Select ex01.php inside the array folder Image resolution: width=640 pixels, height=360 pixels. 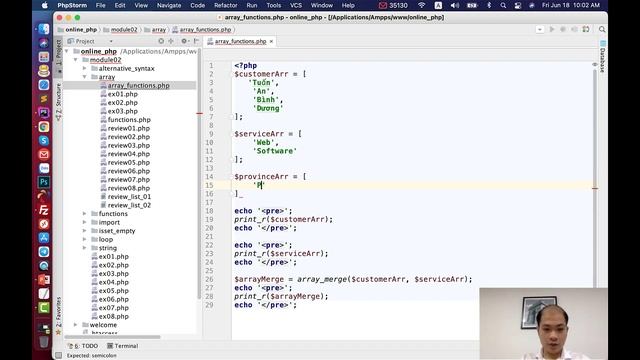(x=122, y=94)
